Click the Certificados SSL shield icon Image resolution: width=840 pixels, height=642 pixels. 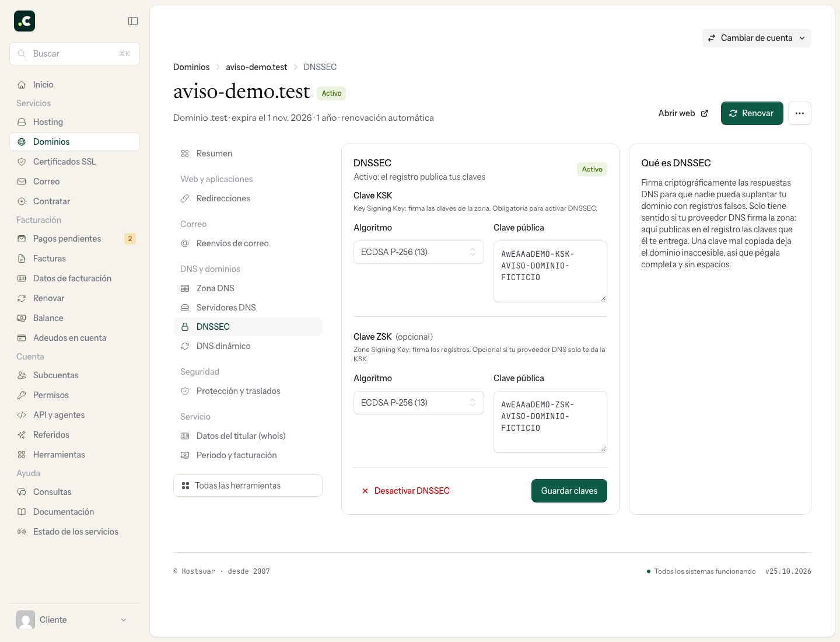pos(22,162)
